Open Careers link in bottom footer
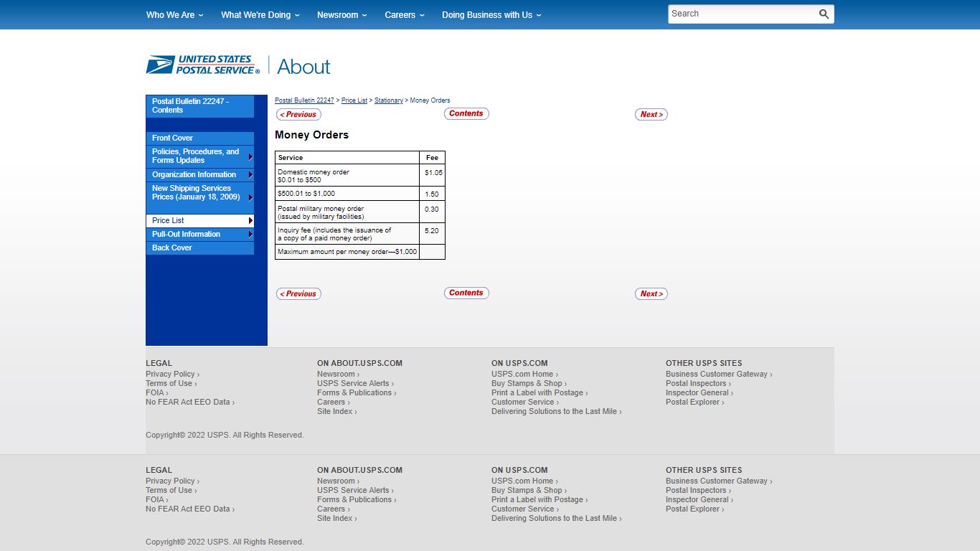The height and width of the screenshot is (551, 980). click(334, 509)
